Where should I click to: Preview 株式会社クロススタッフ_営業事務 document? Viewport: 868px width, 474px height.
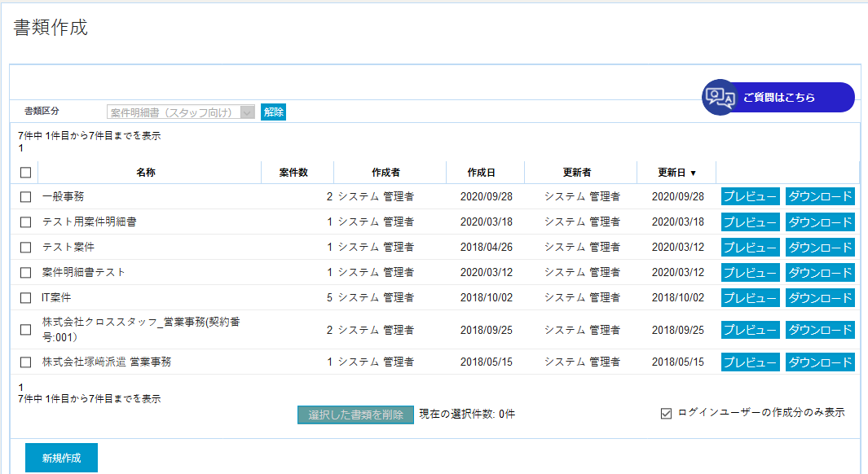(750, 330)
